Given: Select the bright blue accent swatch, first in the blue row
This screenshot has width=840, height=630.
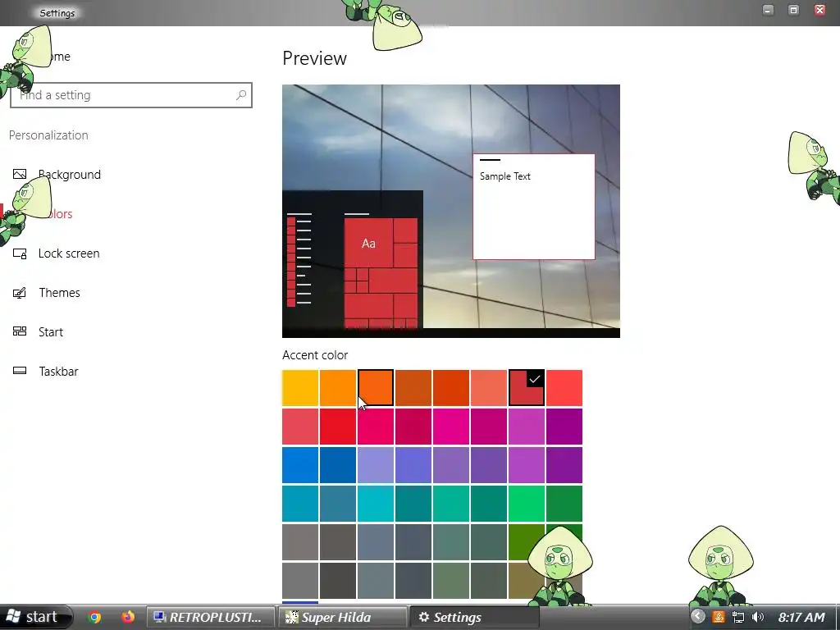Looking at the screenshot, I should coord(300,465).
